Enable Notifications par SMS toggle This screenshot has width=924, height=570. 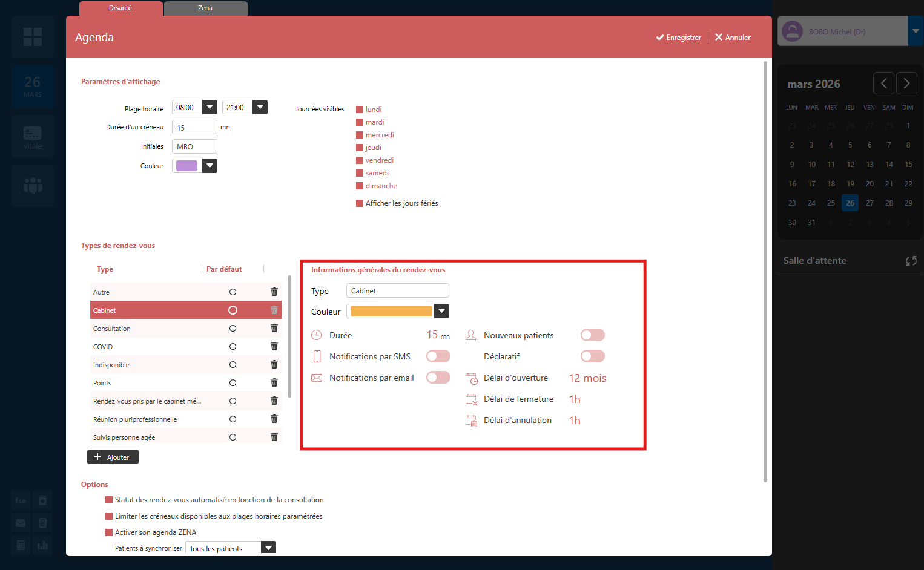click(x=438, y=356)
